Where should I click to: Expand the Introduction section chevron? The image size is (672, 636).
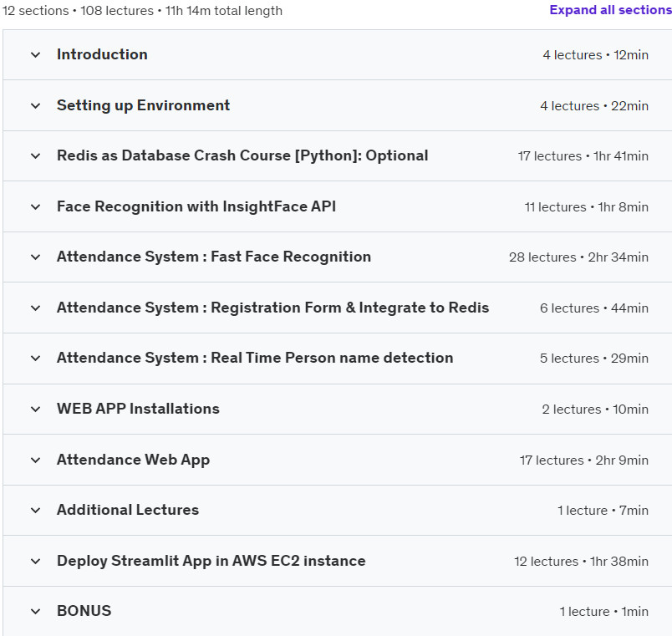[36, 55]
